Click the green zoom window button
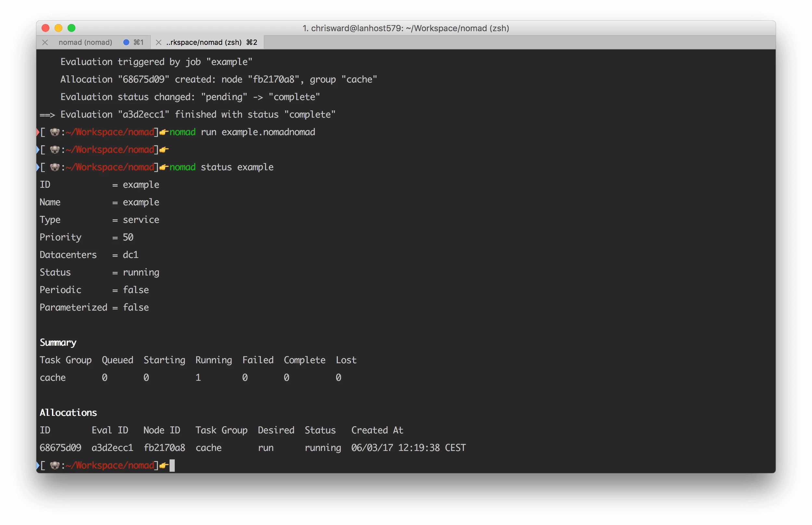 point(71,28)
